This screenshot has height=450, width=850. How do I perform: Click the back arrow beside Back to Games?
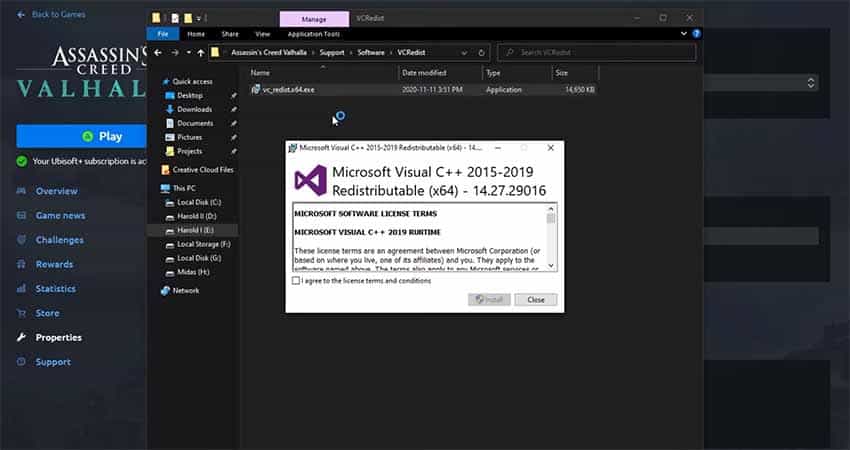point(21,15)
